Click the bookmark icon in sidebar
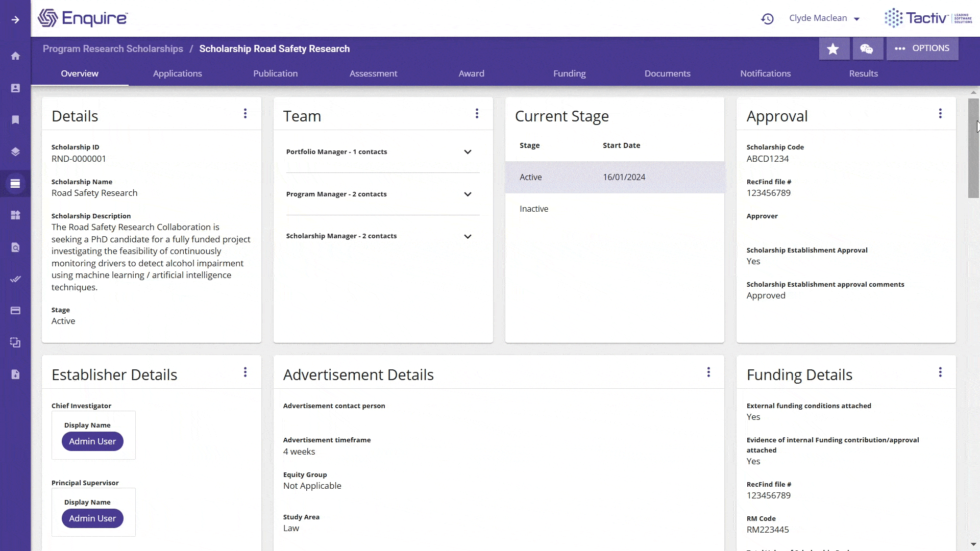980x551 pixels. click(x=15, y=120)
